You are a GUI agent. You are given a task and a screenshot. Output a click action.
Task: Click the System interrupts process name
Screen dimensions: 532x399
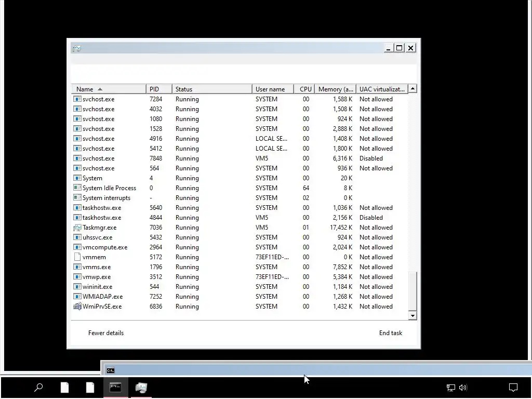[x=107, y=198]
